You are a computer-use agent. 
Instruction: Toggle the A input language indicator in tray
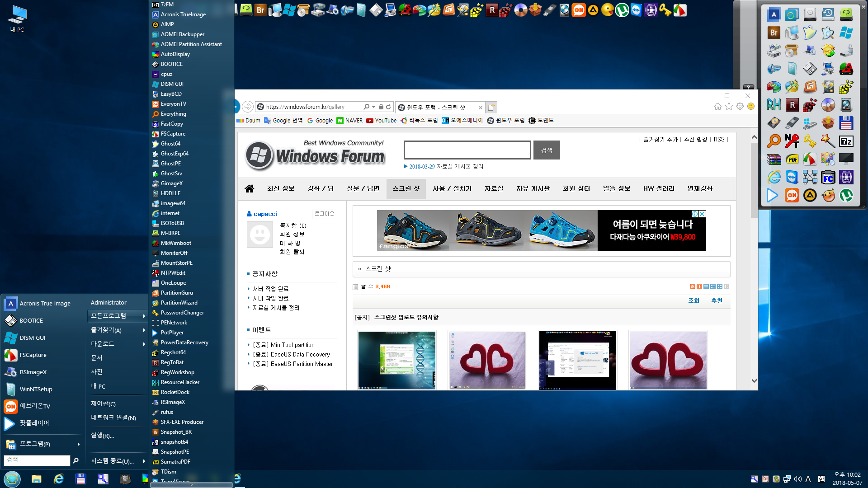click(808, 479)
